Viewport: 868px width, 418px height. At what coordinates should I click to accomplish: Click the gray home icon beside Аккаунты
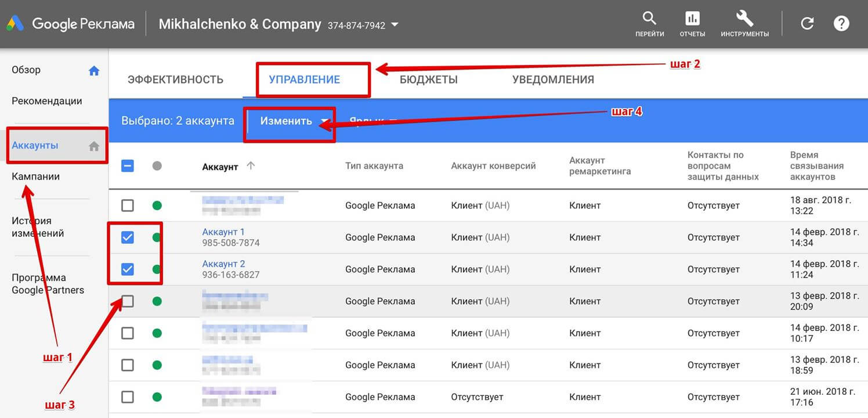click(94, 146)
